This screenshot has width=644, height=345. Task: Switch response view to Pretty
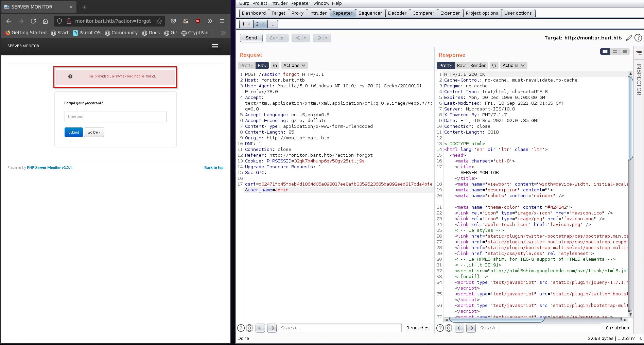coord(446,65)
